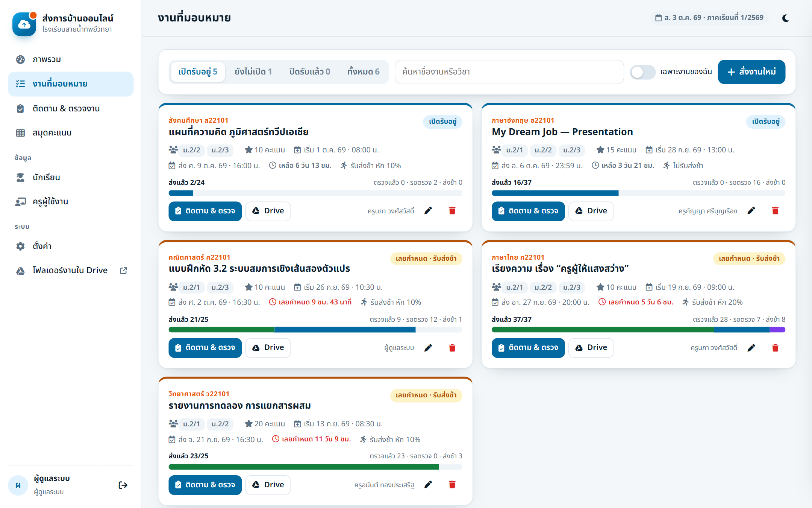
Task: Delete the My Dream Job assignment
Action: (x=775, y=211)
